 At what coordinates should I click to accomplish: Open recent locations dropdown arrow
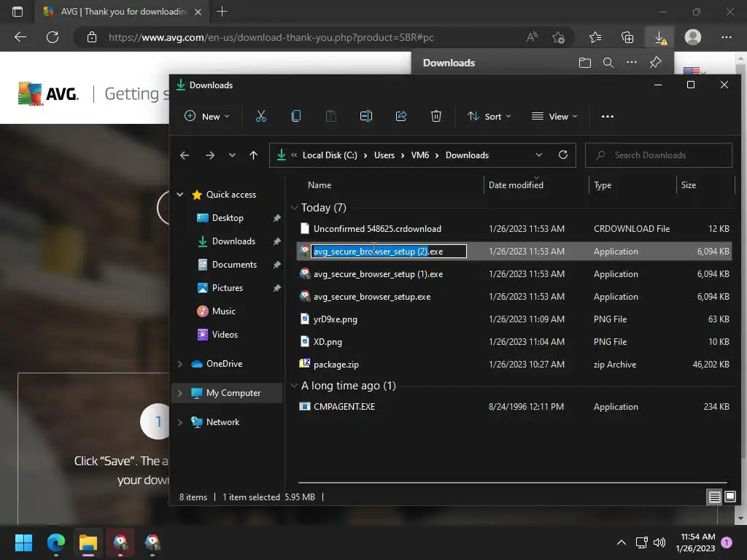(232, 155)
